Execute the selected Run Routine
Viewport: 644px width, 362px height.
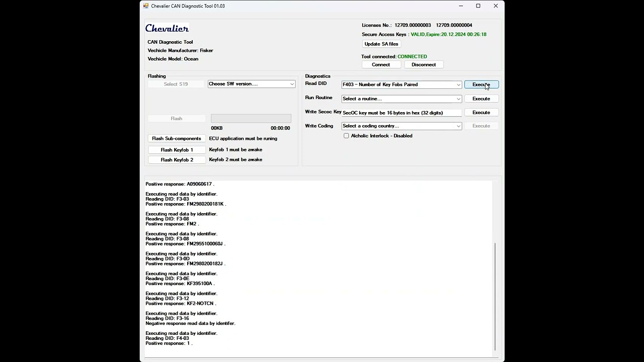[481, 99]
